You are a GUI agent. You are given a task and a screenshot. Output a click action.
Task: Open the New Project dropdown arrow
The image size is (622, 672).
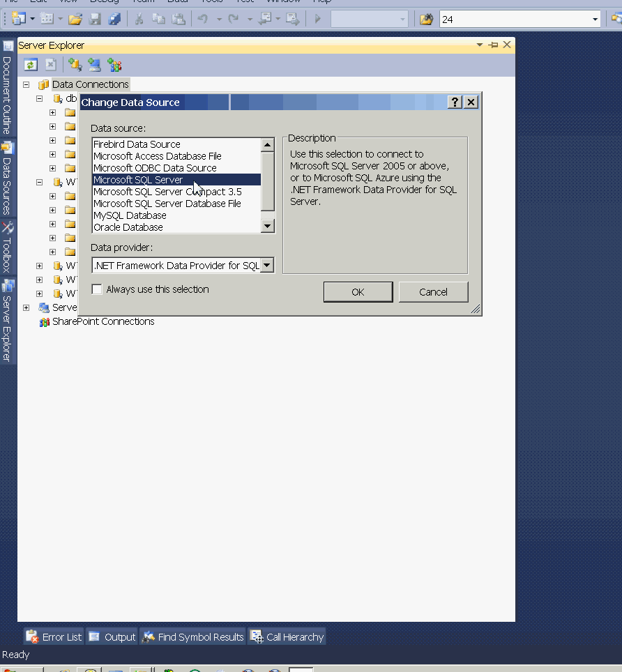click(x=32, y=20)
